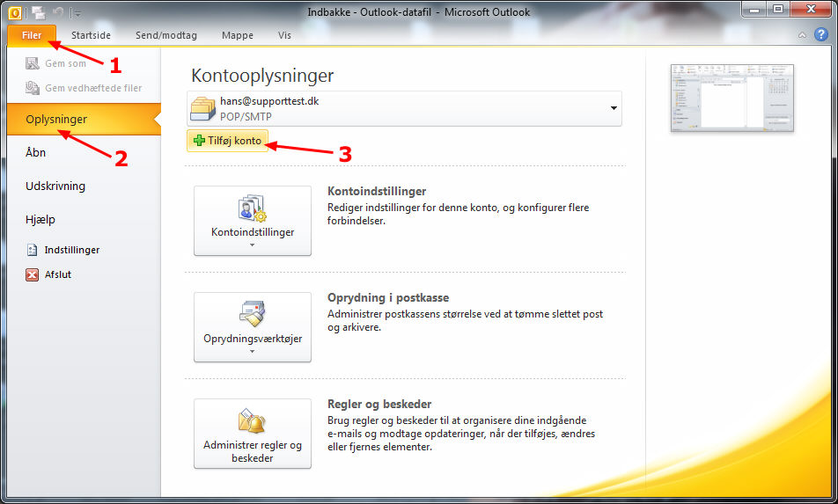The width and height of the screenshot is (838, 504).
Task: Customize the Quick Access Toolbar dropdown arrow
Action: tap(77, 13)
